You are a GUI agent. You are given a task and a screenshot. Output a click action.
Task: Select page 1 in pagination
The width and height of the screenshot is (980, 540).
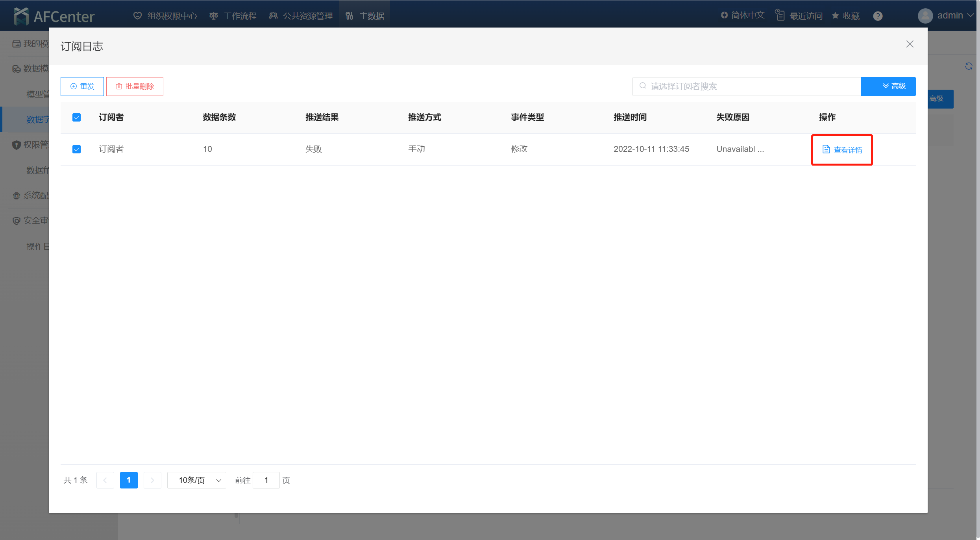tap(129, 480)
